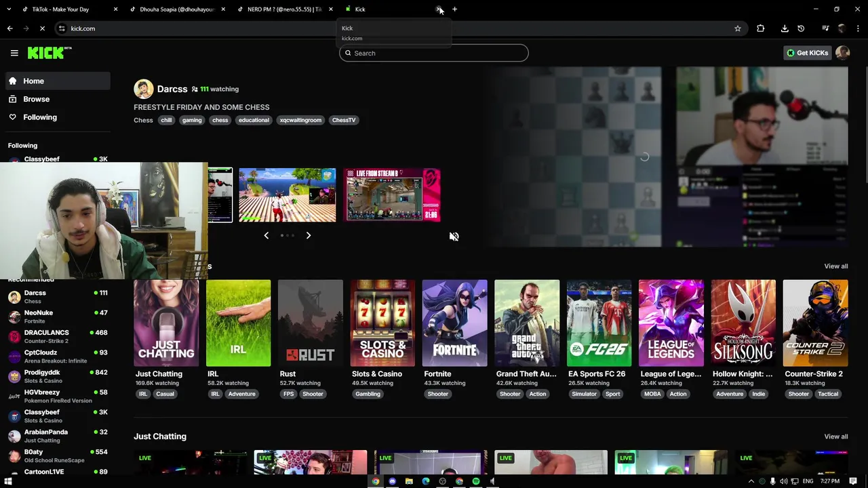Go back to previous page
Image resolution: width=868 pixels, height=488 pixels.
[9, 28]
